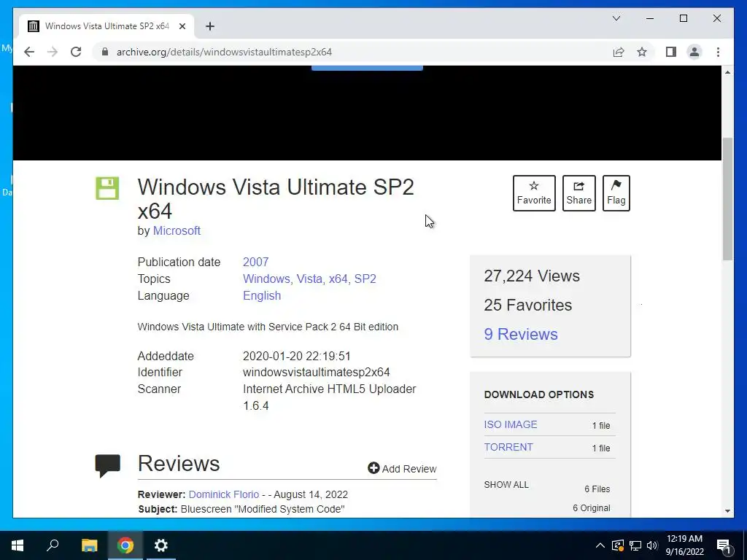Click the scrollbar down arrow
The width and height of the screenshot is (747, 560).
727,511
